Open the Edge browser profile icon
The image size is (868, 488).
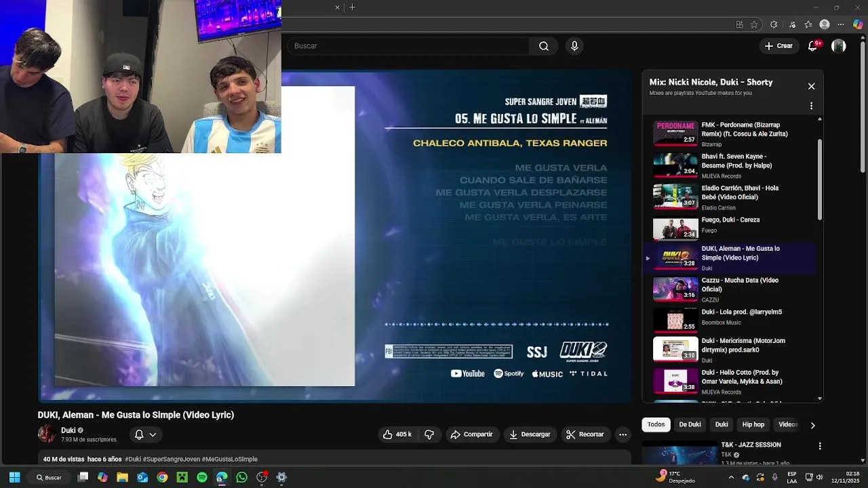(x=825, y=24)
